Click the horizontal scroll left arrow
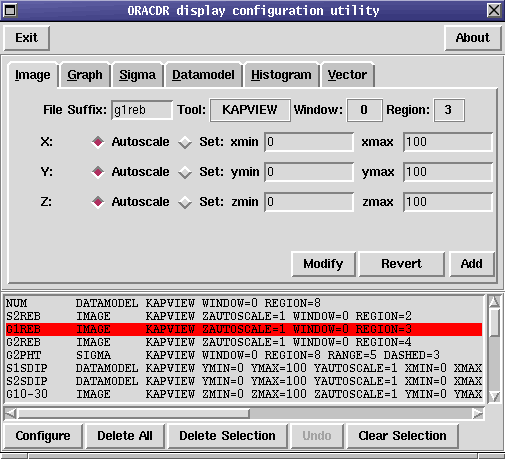The height and width of the screenshot is (459, 505). pos(11,414)
